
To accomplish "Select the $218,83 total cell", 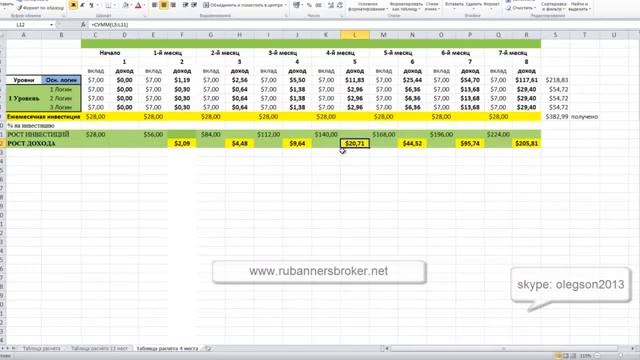I will click(x=556, y=80).
